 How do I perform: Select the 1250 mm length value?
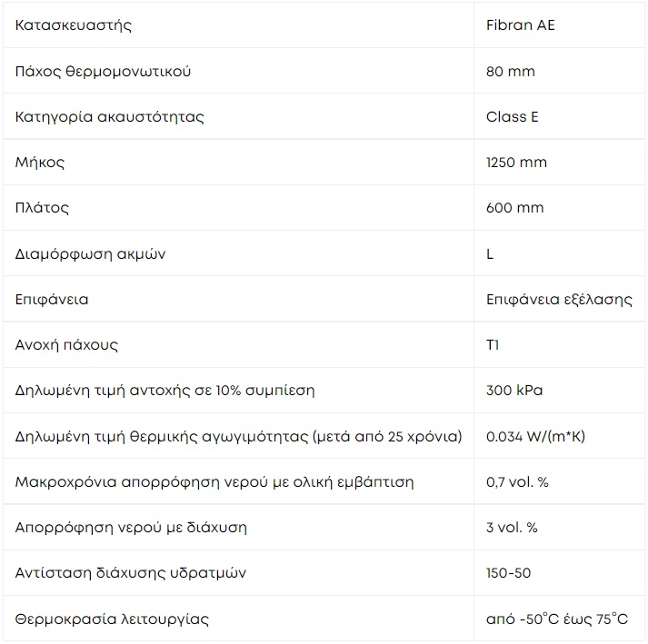coord(516,163)
